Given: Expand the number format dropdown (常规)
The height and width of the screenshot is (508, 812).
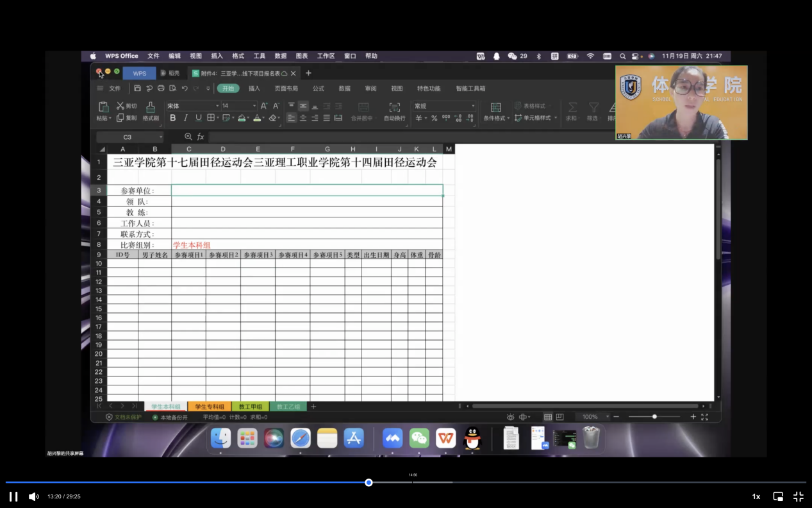Looking at the screenshot, I should [x=473, y=106].
